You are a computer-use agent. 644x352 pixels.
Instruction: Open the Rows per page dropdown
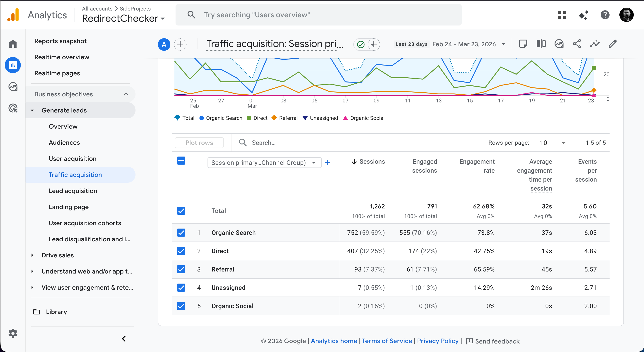[x=553, y=143]
